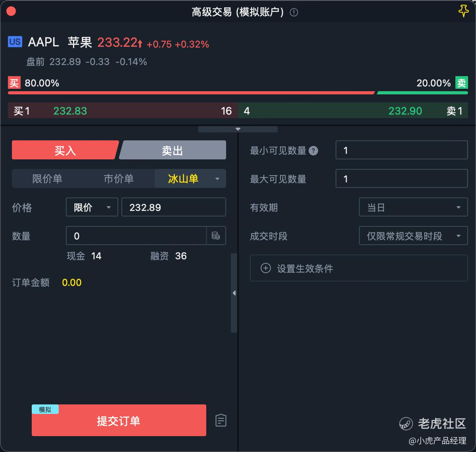
Task: Select the 冰山单 order type tab
Action: pyautogui.click(x=183, y=179)
